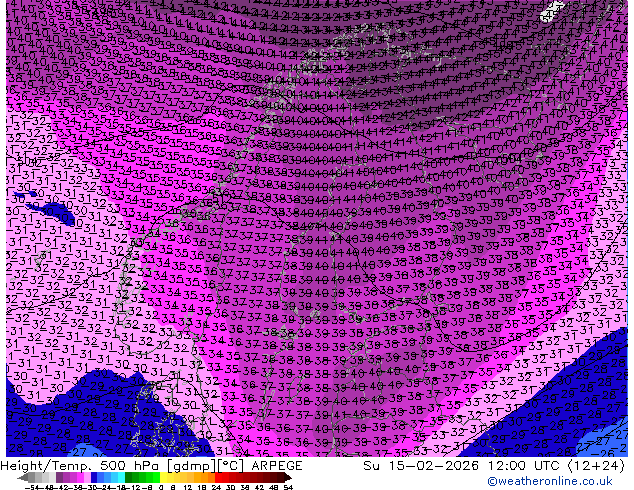The width and height of the screenshot is (634, 490).
Task: Click the -54 legend value
Action: 32,487
